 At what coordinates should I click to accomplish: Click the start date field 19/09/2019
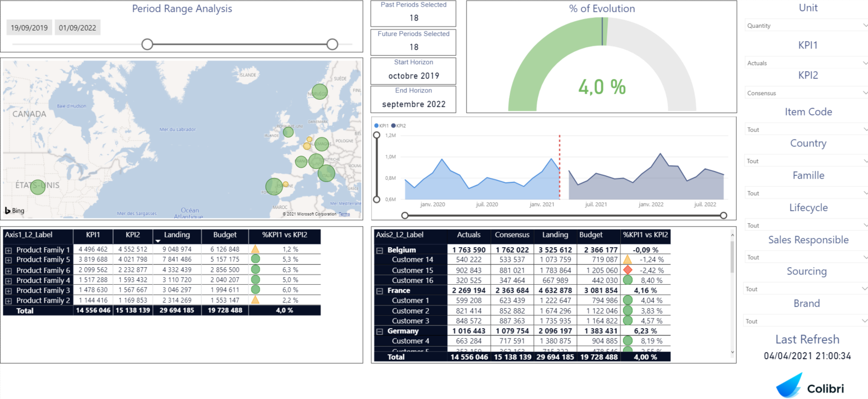(29, 28)
